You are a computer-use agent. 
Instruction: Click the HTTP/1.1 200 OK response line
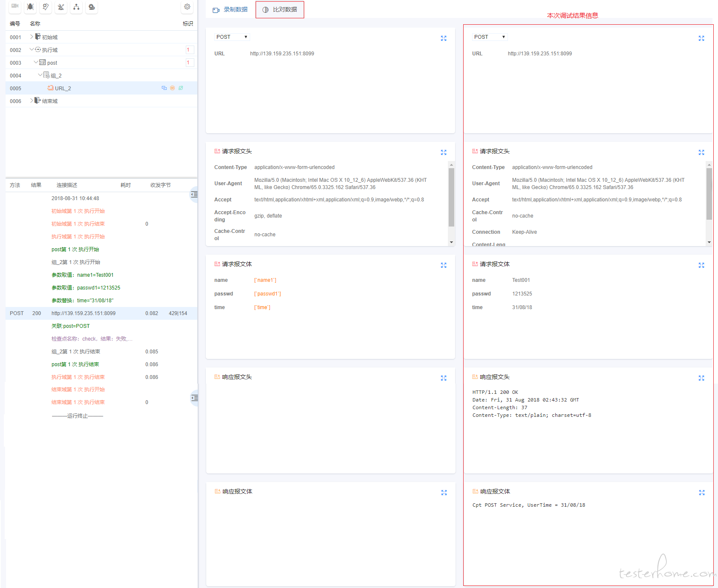495,392
